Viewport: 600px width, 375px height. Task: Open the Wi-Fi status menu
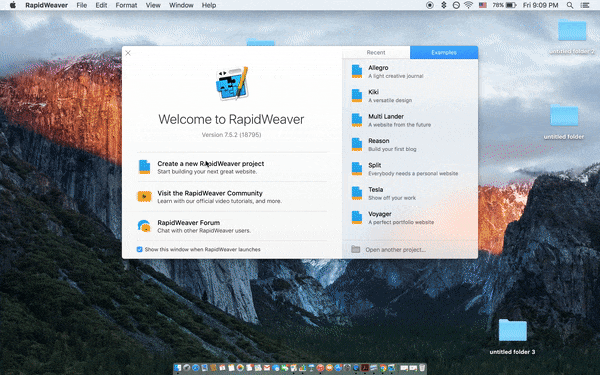pyautogui.click(x=468, y=5)
